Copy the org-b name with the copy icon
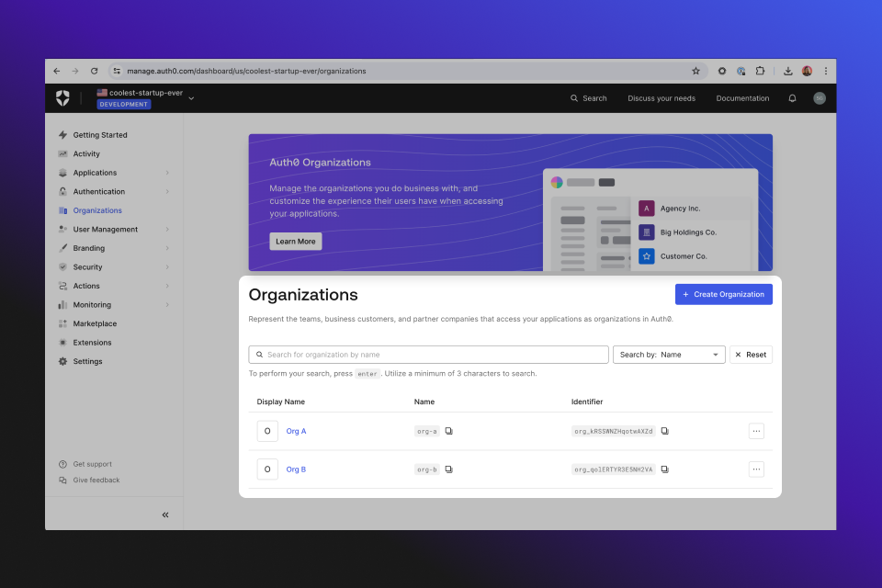882x588 pixels. (x=449, y=469)
